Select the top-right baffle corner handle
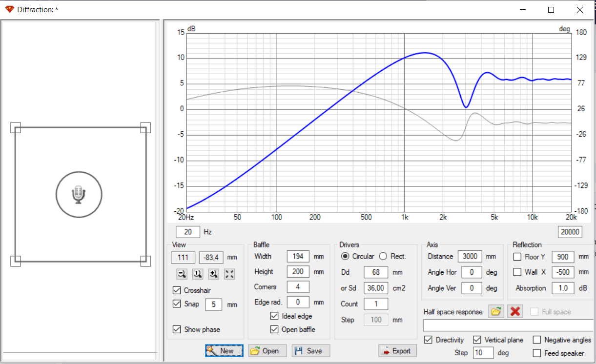Screen dimensions: 596x364 coord(145,128)
